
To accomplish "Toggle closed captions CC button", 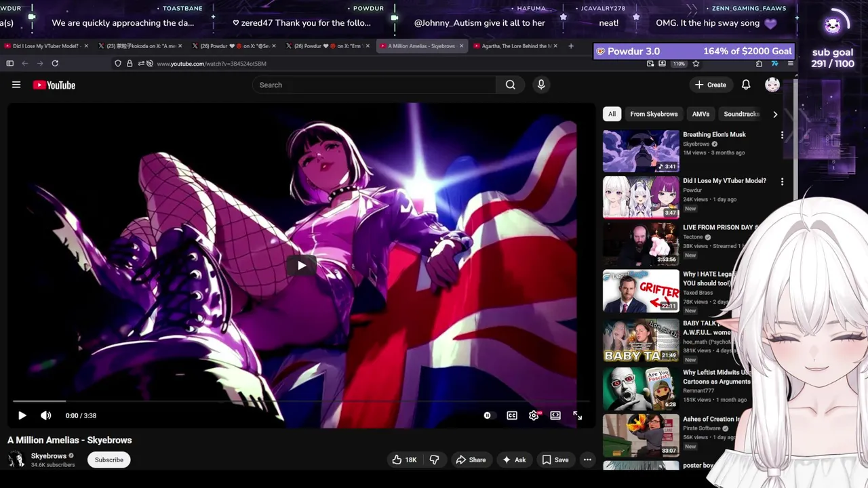I will tap(512, 415).
